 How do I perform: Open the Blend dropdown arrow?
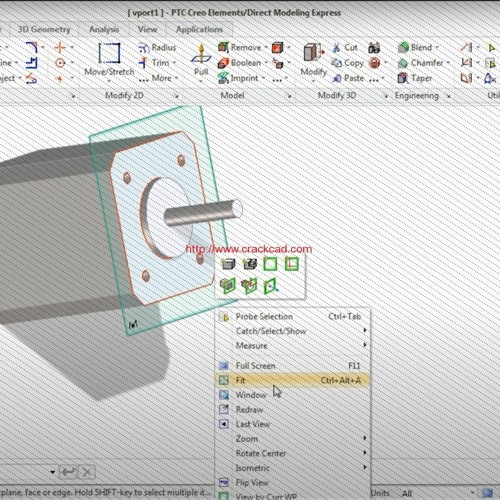437,47
